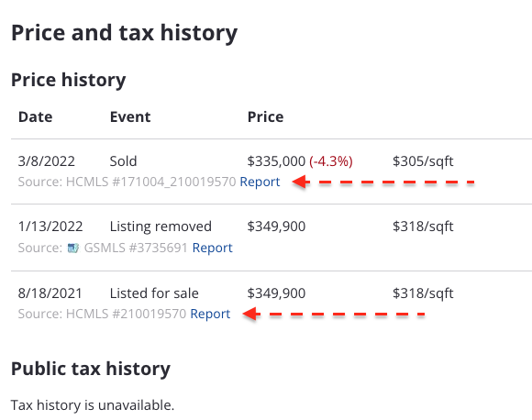Image resolution: width=532 pixels, height=420 pixels.
Task: Click the Event column header
Action: tap(130, 117)
